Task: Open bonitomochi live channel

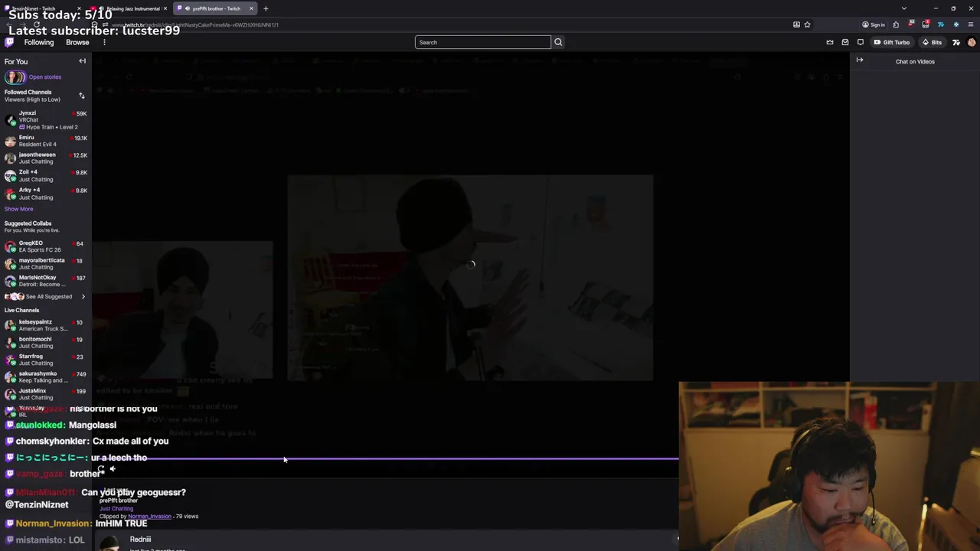Action: coord(46,343)
